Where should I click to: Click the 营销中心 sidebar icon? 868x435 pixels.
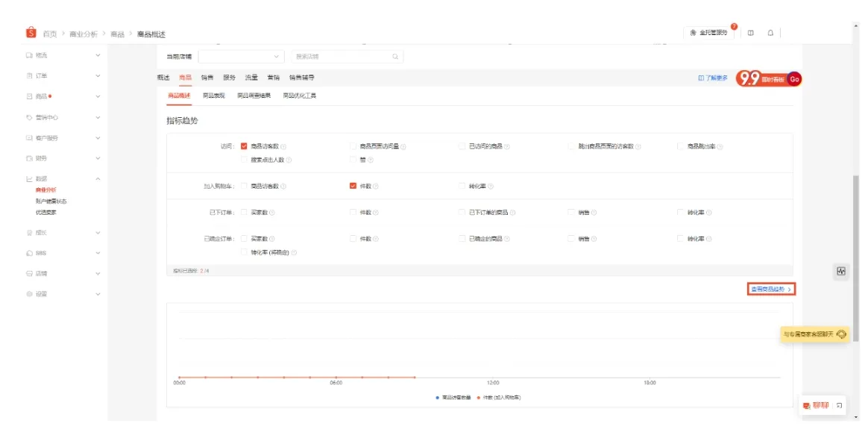tap(30, 116)
